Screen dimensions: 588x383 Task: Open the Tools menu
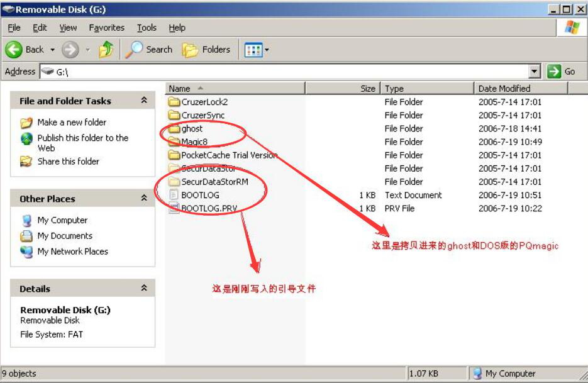click(147, 27)
